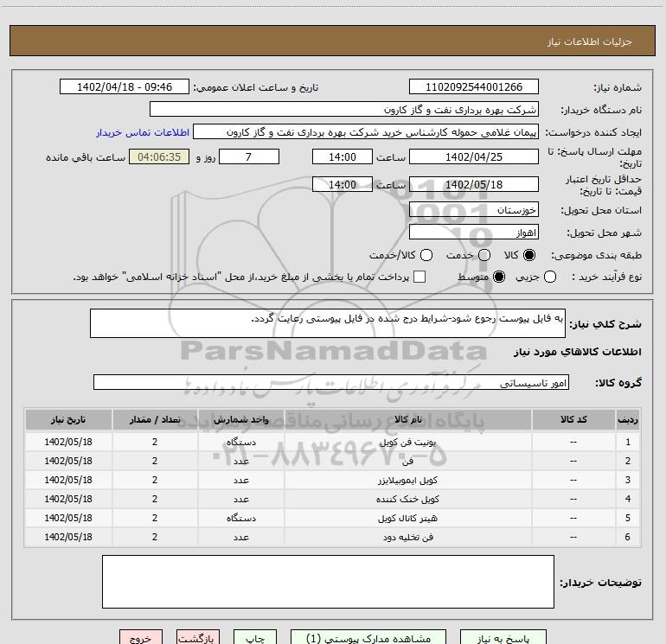The width and height of the screenshot is (666, 644).
Task: Select item name یونیت فن کویل
Action: (407, 442)
